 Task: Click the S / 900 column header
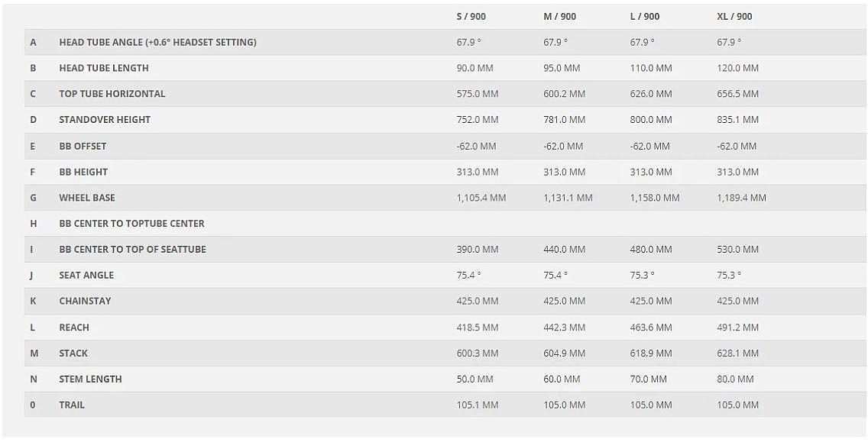tap(471, 16)
